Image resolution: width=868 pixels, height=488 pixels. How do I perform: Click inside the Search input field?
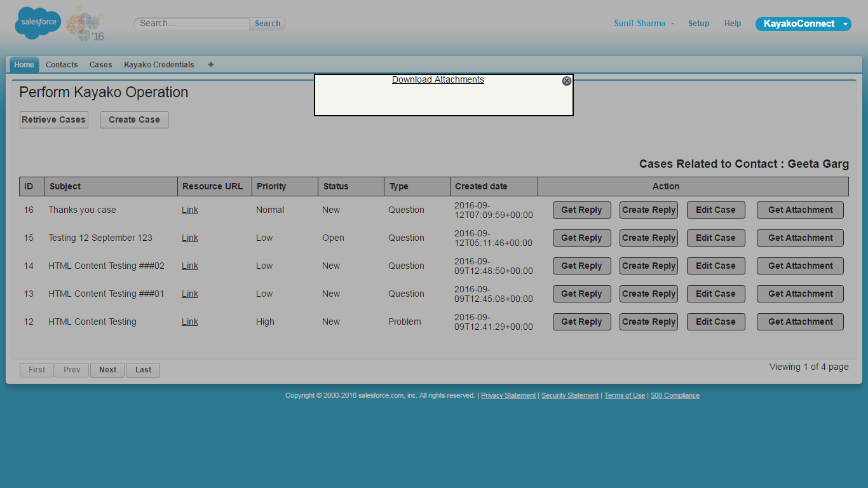(x=192, y=24)
